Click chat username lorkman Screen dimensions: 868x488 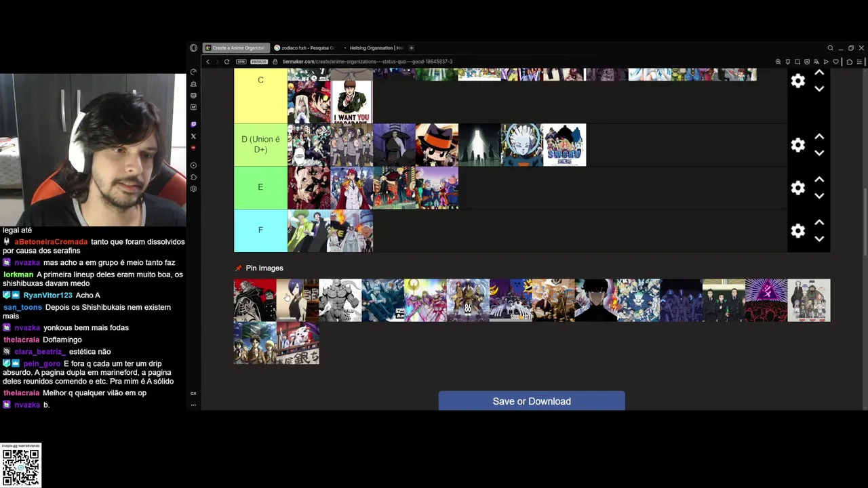(18, 275)
